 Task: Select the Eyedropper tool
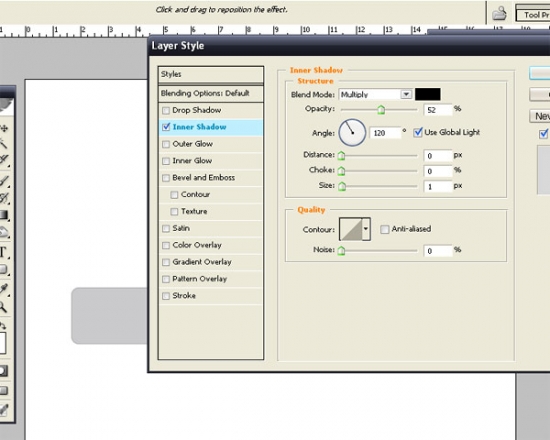click(x=4, y=289)
